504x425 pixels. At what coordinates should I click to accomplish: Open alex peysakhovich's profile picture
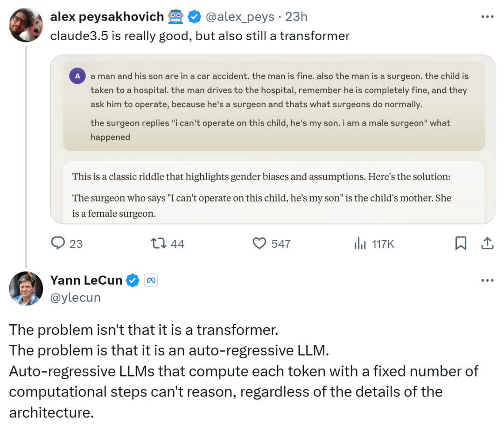[x=26, y=25]
